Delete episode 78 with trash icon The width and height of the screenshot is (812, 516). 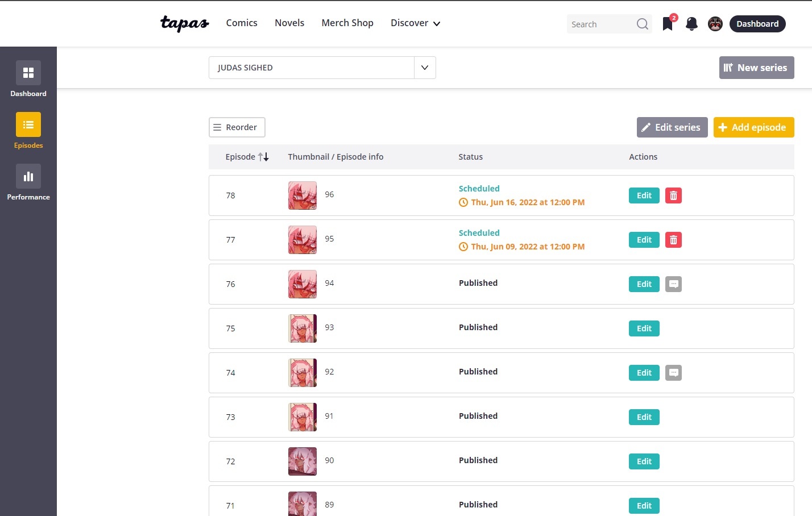[673, 195]
